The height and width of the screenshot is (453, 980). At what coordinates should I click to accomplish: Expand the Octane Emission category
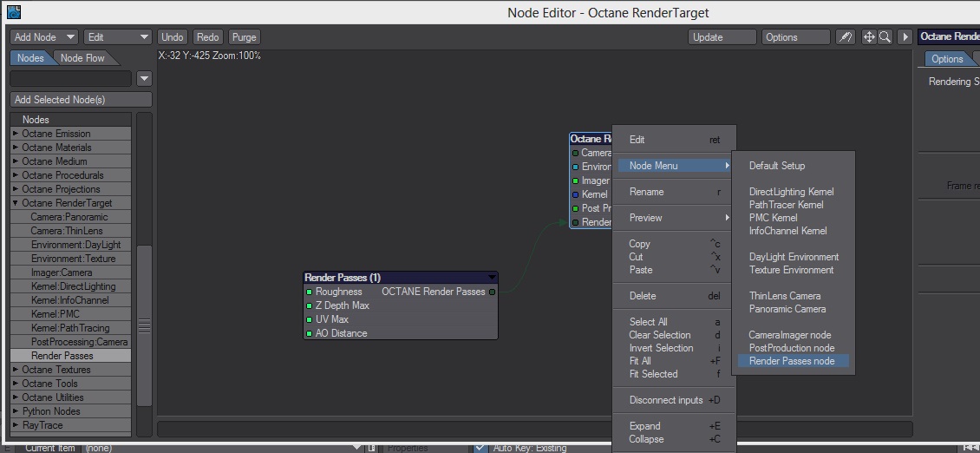(16, 134)
